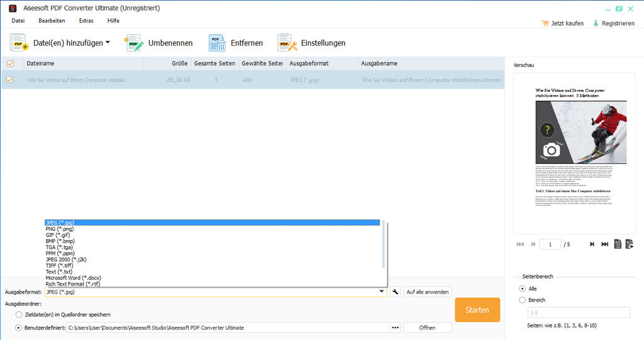This screenshot has height=340, width=644.
Task: Click the Datei(en) hinzufügen PDF icon
Action: point(19,43)
